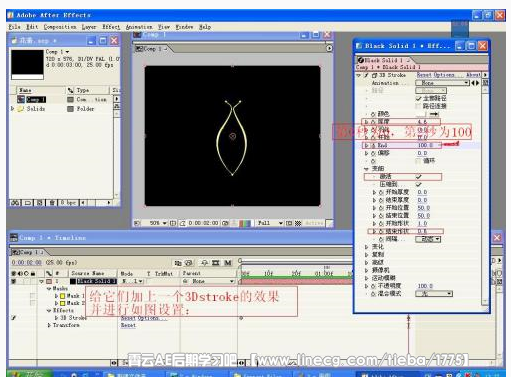Click the frame blending icon in timeline header
Viewport: 511px width, 377px height.
tap(216, 263)
